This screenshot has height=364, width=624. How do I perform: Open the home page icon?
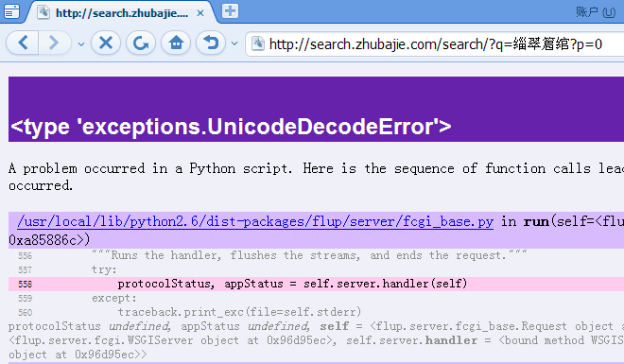[x=176, y=43]
